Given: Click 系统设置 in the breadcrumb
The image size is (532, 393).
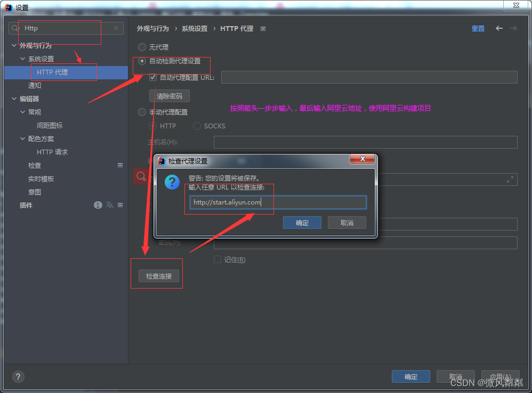Looking at the screenshot, I should (x=195, y=29).
